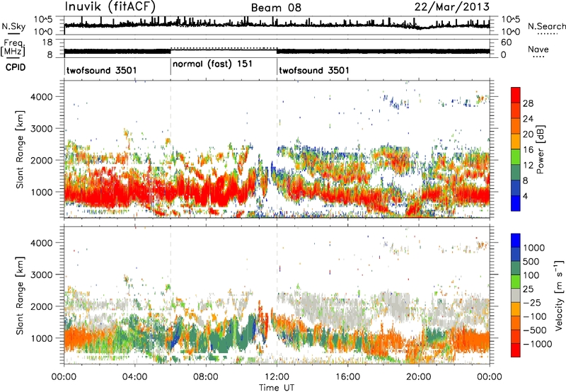This screenshot has width=566, height=392.
Task: Click the 1000 km tick in power panel
Action: (42, 192)
